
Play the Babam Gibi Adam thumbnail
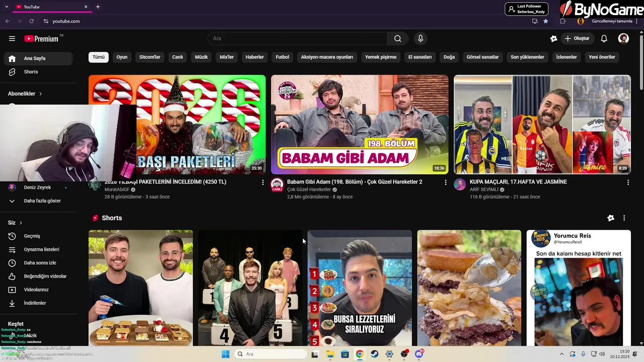coord(360,125)
